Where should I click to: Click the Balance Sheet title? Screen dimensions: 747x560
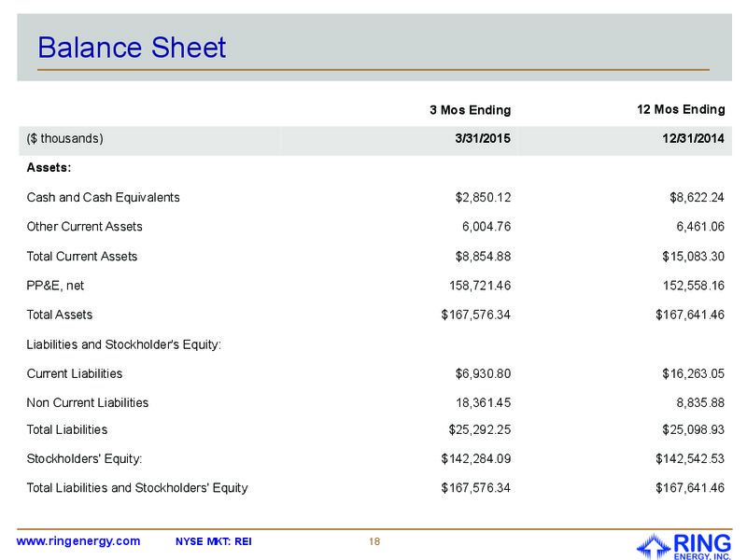click(x=132, y=48)
